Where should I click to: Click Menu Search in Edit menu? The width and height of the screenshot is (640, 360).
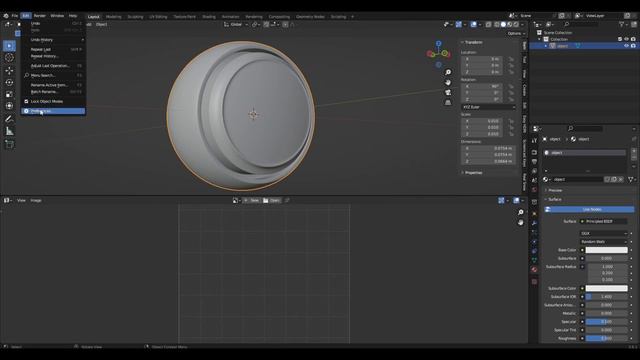[53, 76]
